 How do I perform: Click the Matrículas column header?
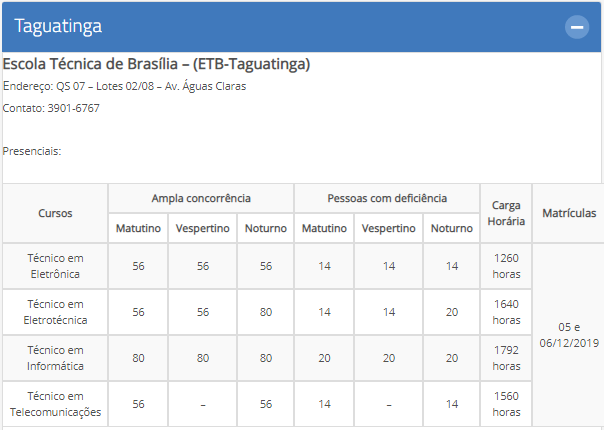pos(569,213)
